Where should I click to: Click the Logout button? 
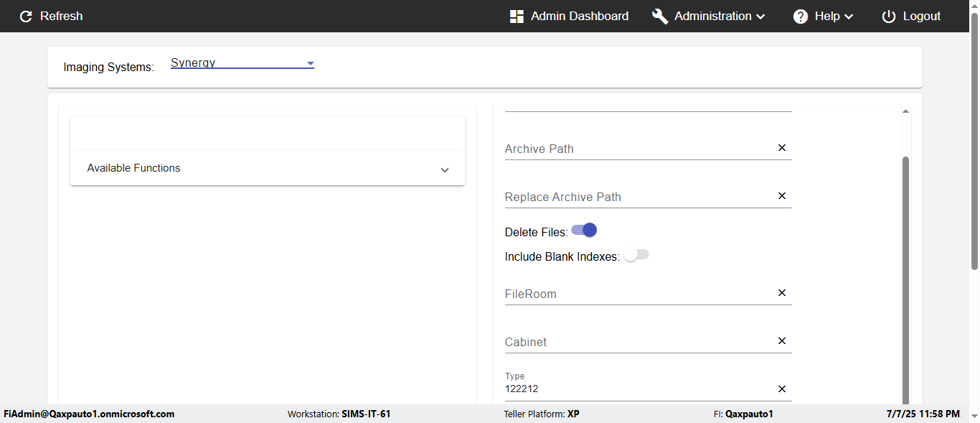(x=921, y=17)
